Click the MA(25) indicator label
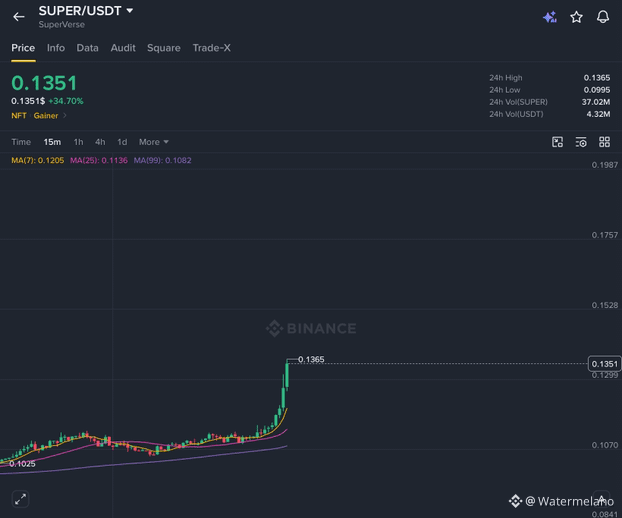The width and height of the screenshot is (622, 518). click(99, 161)
